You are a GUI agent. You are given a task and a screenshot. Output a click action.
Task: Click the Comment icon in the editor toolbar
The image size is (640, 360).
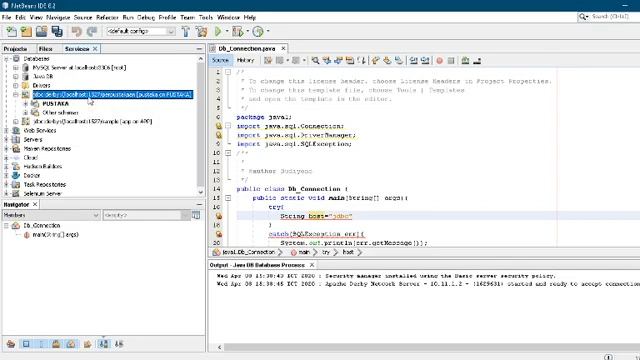465,60
